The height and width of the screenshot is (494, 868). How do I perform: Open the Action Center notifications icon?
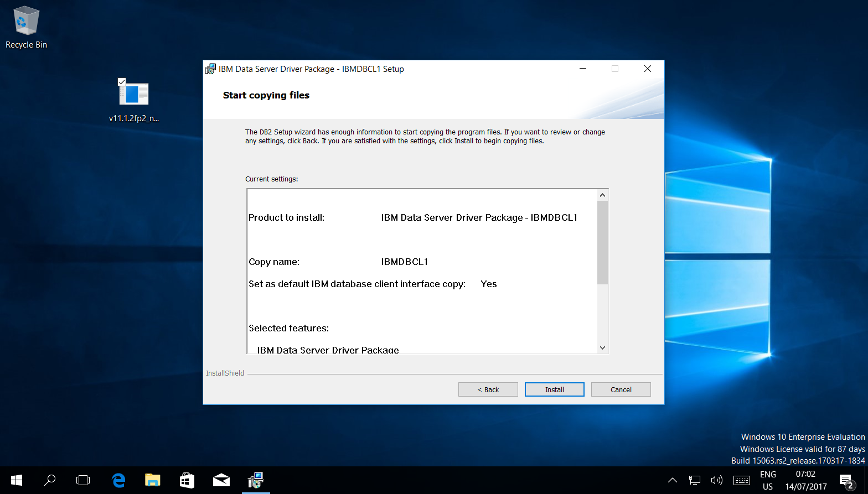[x=847, y=480]
